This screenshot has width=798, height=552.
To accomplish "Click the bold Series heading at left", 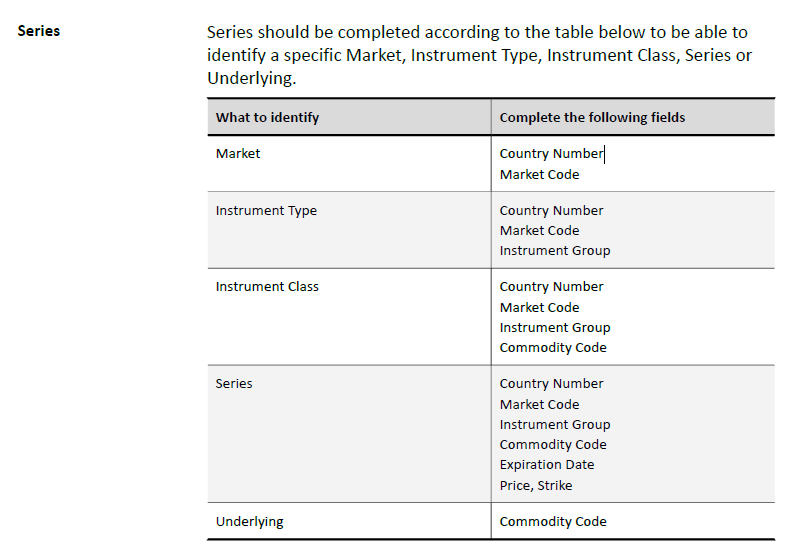I will (x=39, y=31).
